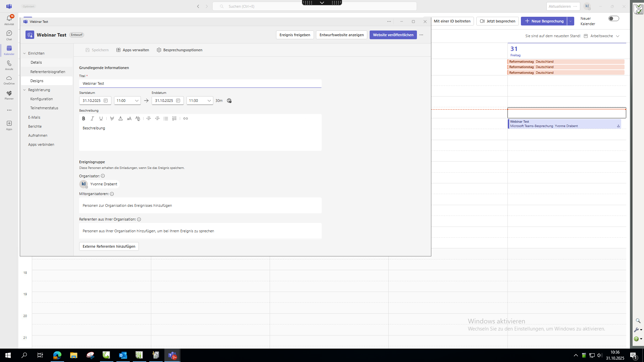Open Startdatum calendar picker
Viewport: 644px width, 362px height.
[x=106, y=101]
